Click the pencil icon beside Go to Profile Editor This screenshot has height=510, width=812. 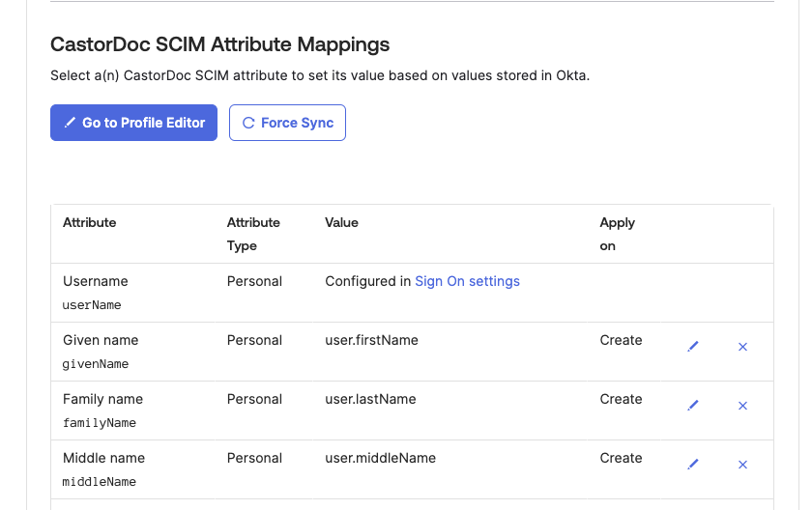70,124
